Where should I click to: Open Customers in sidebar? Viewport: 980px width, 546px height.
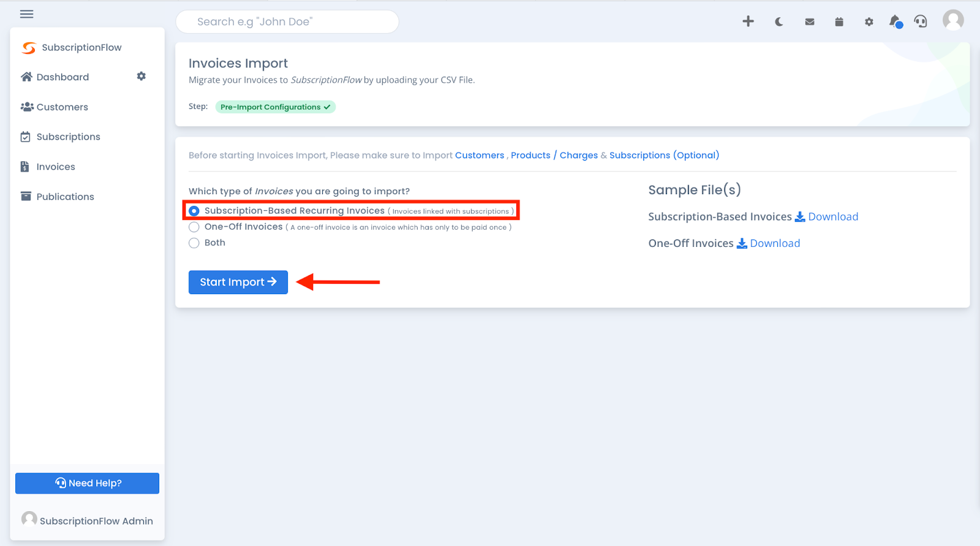(62, 107)
